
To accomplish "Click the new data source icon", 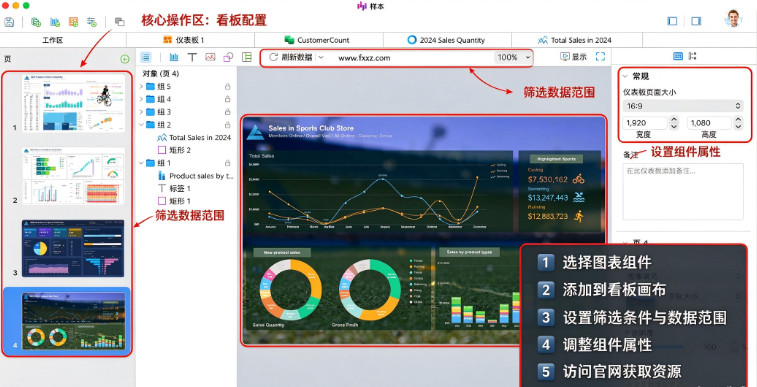I will (x=36, y=22).
